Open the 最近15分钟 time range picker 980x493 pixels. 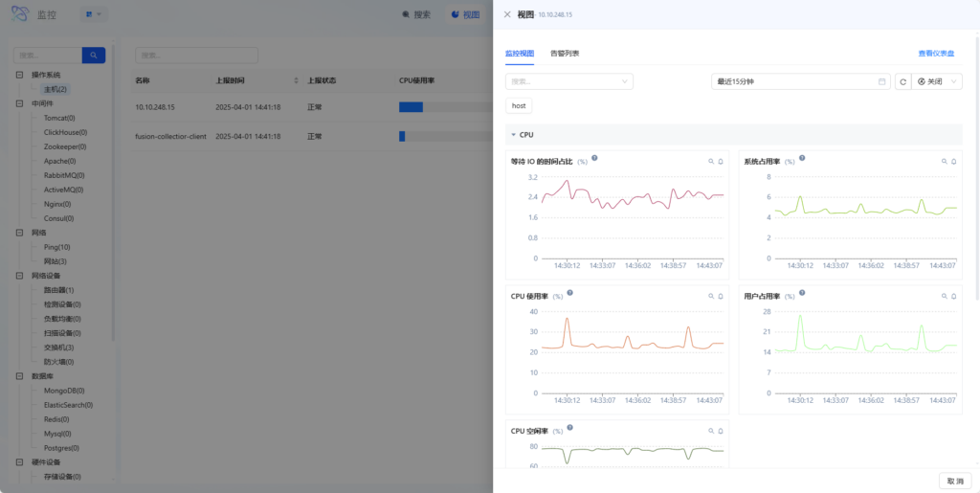pos(801,82)
